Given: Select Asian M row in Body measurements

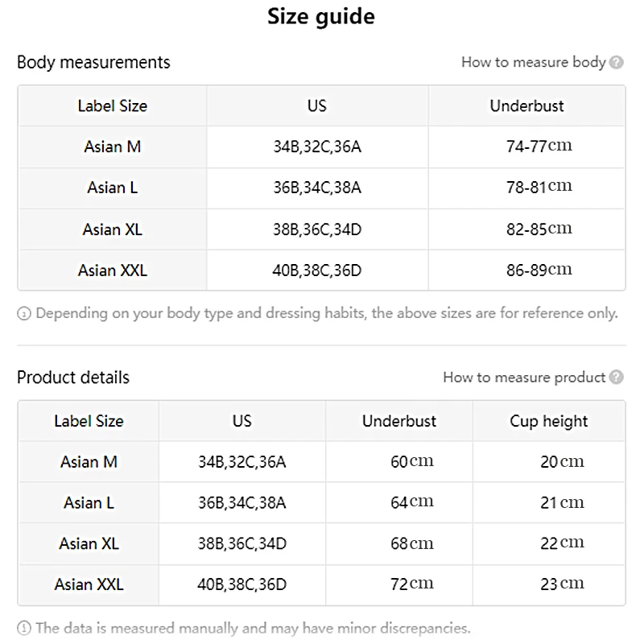Looking at the screenshot, I should [x=113, y=147].
